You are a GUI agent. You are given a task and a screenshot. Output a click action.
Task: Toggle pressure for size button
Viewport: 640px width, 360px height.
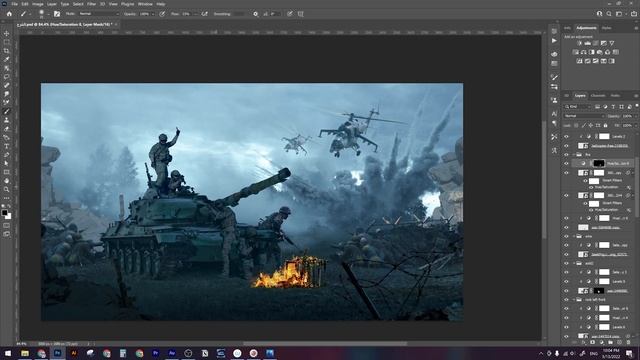click(x=290, y=14)
